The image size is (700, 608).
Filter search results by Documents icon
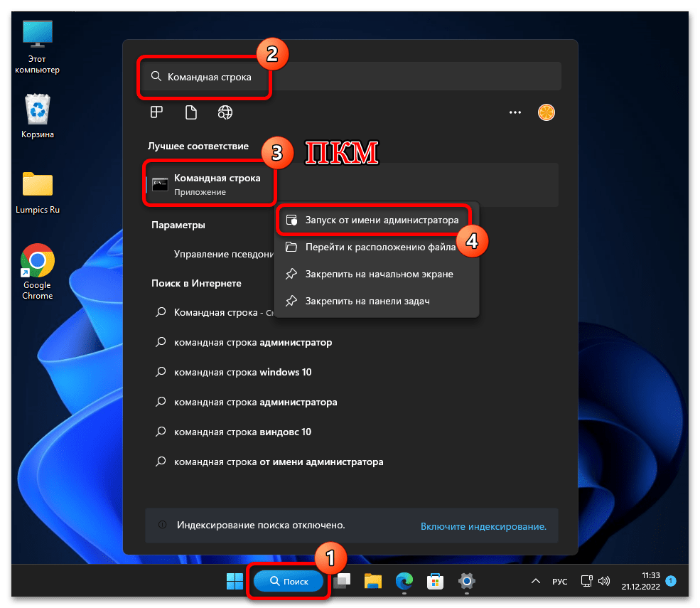pyautogui.click(x=191, y=112)
